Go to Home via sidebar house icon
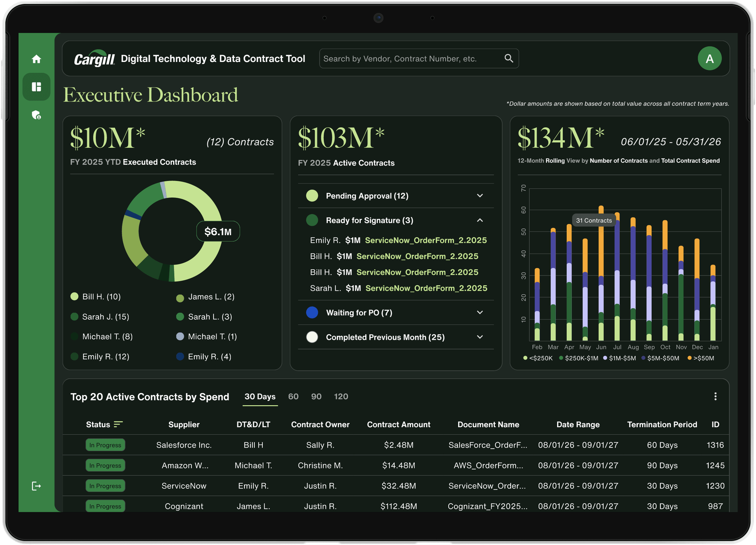 click(36, 59)
